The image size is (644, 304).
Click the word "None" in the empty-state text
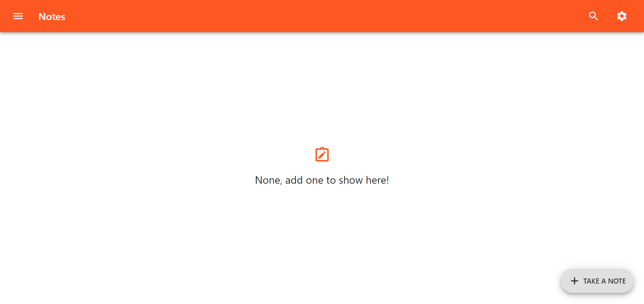click(268, 180)
